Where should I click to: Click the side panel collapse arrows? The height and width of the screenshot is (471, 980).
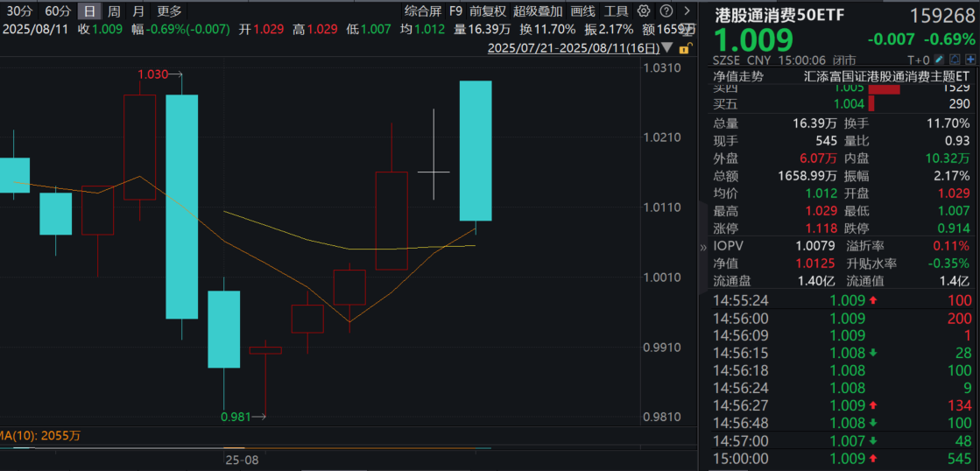tap(702, 248)
